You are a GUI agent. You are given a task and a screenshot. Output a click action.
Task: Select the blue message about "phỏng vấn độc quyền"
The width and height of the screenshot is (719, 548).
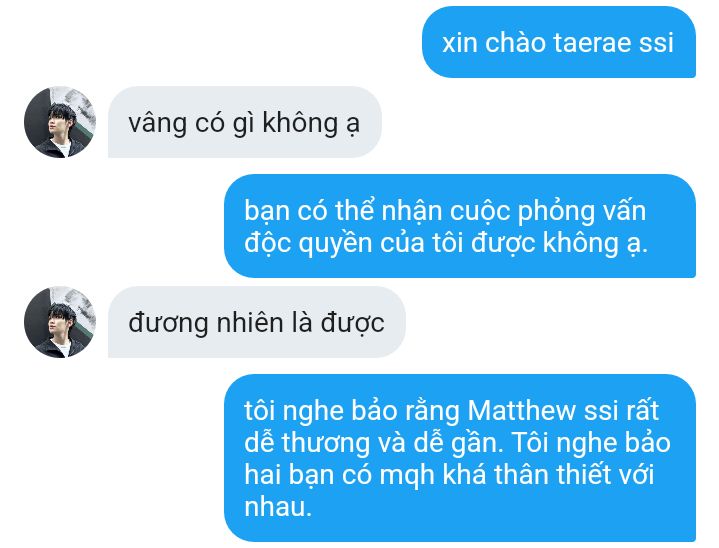[459, 226]
